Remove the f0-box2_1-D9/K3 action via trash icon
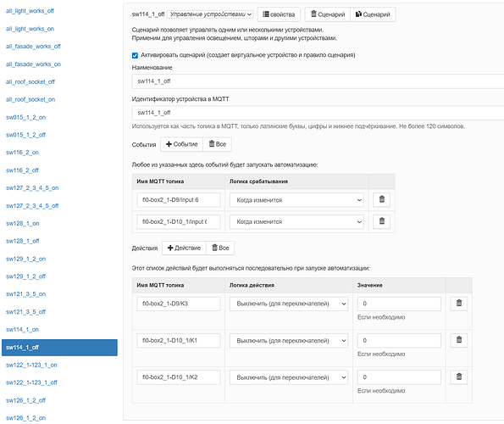This screenshot has width=504, height=424. pyautogui.click(x=458, y=303)
